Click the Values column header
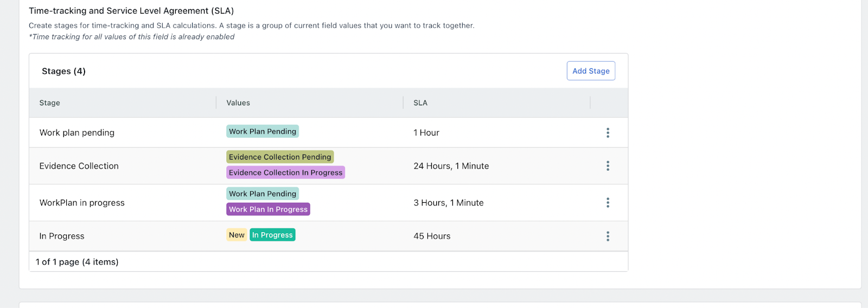 [238, 103]
